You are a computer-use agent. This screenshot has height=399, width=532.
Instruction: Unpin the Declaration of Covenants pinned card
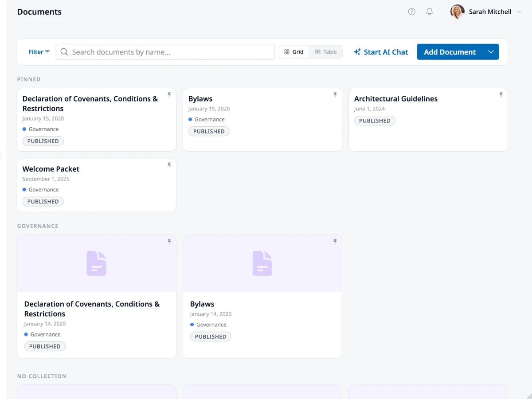point(169,94)
